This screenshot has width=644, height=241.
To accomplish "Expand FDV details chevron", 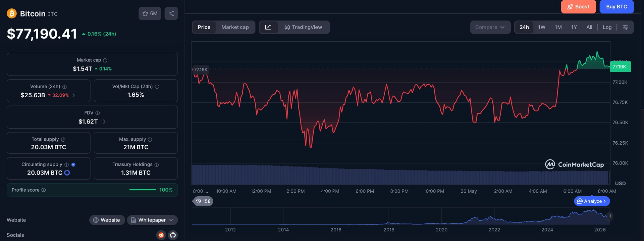I will (104, 122).
